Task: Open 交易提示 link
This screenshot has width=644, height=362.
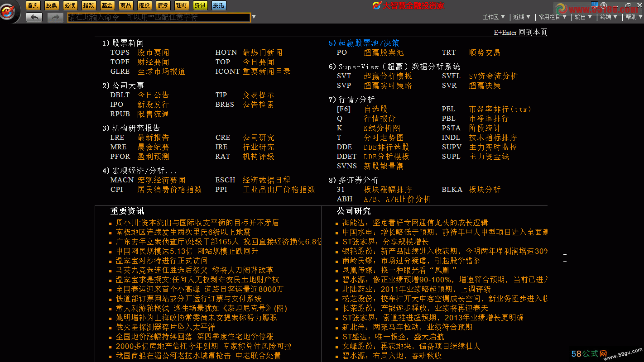Action: coord(259,95)
